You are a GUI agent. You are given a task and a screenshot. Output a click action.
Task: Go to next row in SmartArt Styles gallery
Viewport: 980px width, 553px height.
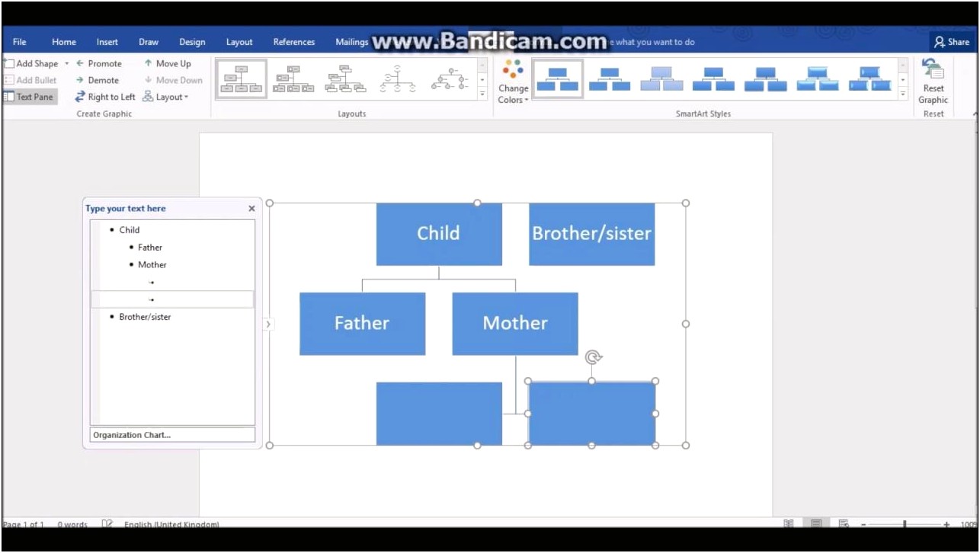pyautogui.click(x=903, y=80)
